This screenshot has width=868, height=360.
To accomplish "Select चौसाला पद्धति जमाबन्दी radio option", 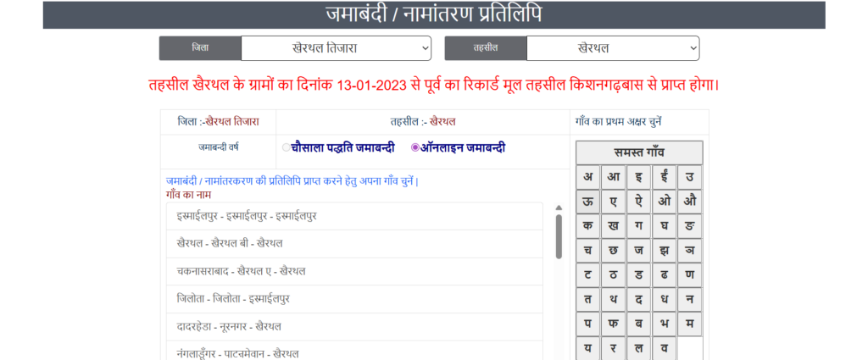I will 287,147.
